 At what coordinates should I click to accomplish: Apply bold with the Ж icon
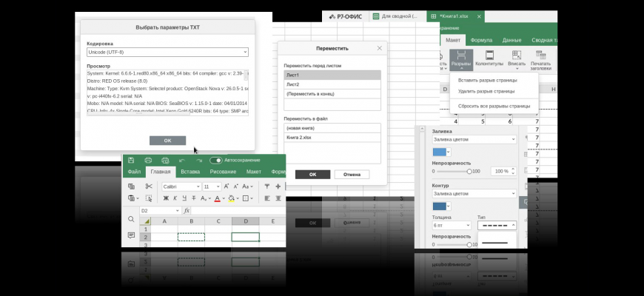point(166,198)
